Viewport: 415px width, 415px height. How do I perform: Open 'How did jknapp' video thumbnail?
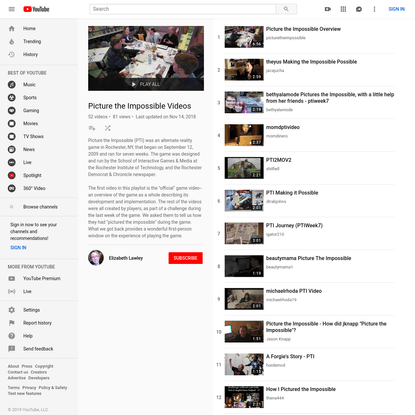coord(244,332)
